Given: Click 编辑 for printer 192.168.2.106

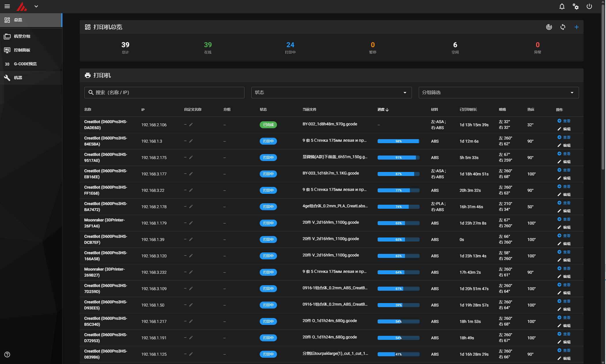Looking at the screenshot, I should [564, 129].
